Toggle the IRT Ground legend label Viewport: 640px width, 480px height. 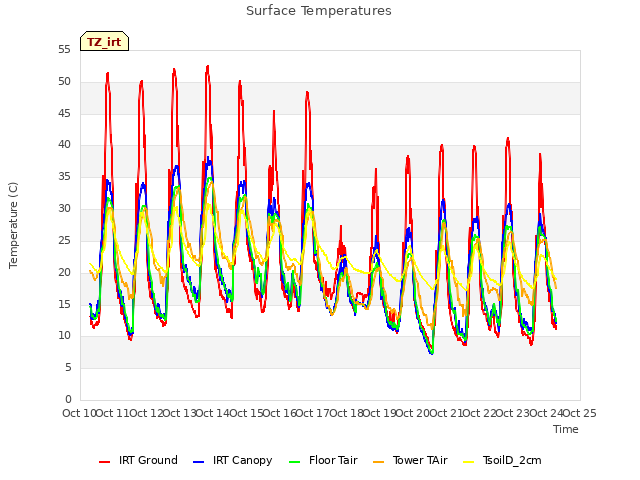point(148,460)
